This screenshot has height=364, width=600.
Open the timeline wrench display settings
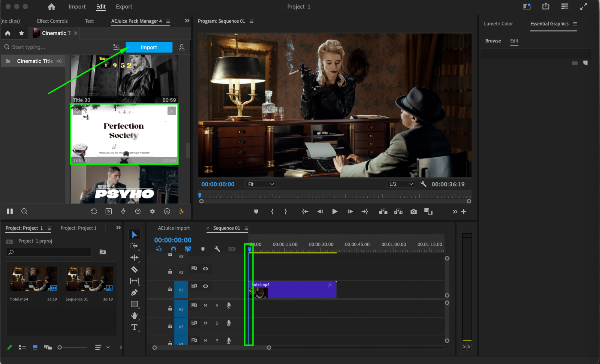coord(217,249)
